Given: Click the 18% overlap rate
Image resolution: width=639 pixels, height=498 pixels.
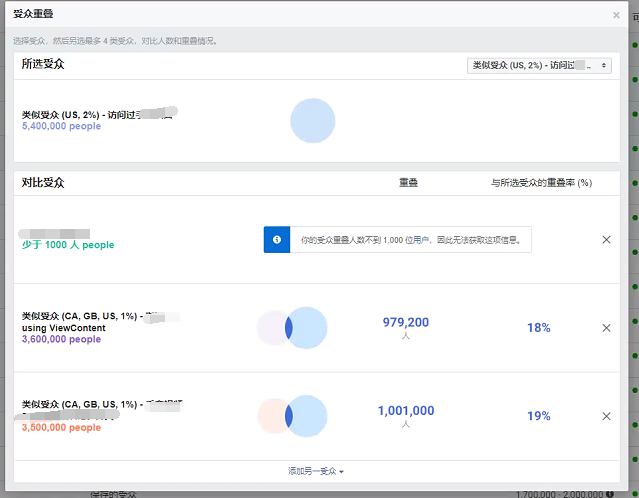Looking at the screenshot, I should click(x=539, y=328).
